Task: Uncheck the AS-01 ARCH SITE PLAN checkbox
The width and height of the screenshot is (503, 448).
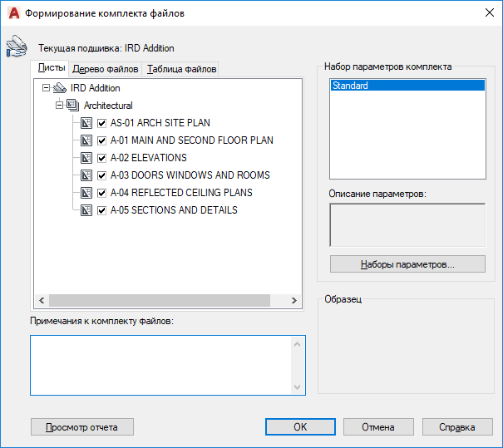Action: (x=102, y=123)
